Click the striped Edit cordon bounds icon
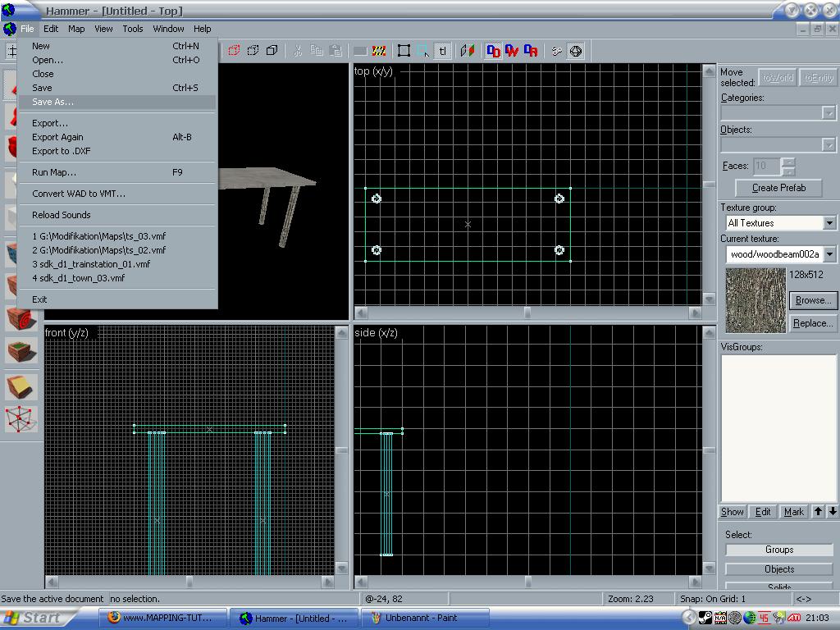Screen dimensions: 840x630 (379, 51)
